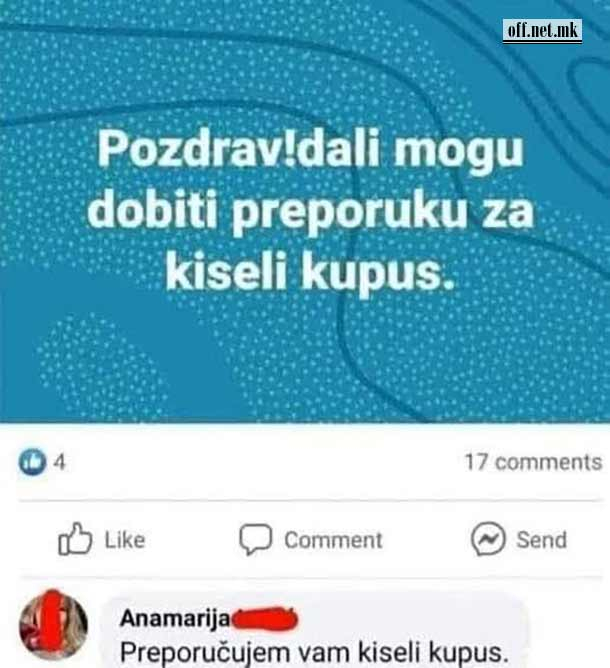The width and height of the screenshot is (610, 668).
Task: Tap the Like text label
Action: point(125,540)
